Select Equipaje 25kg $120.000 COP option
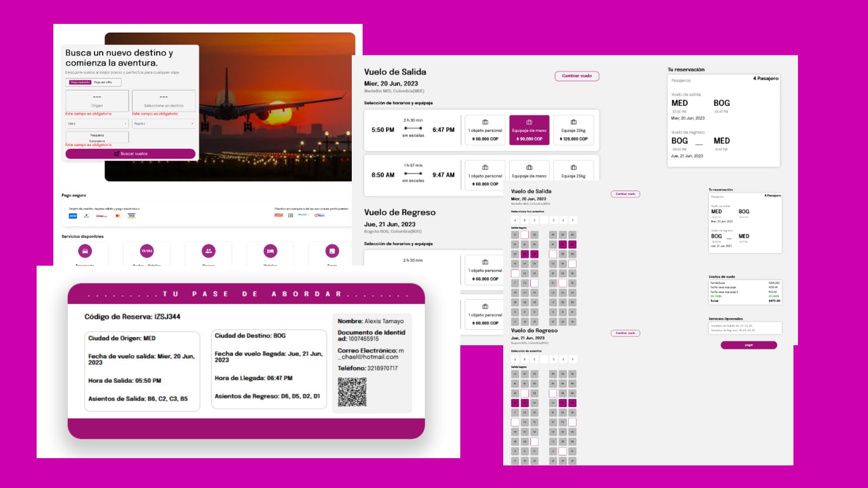The width and height of the screenshot is (868, 488). 573,130
